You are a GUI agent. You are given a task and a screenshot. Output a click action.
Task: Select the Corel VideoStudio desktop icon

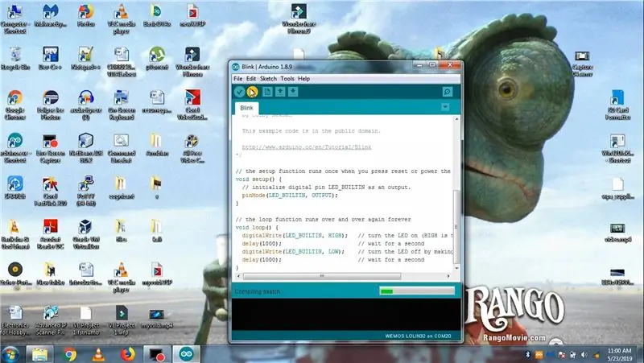tap(192, 105)
